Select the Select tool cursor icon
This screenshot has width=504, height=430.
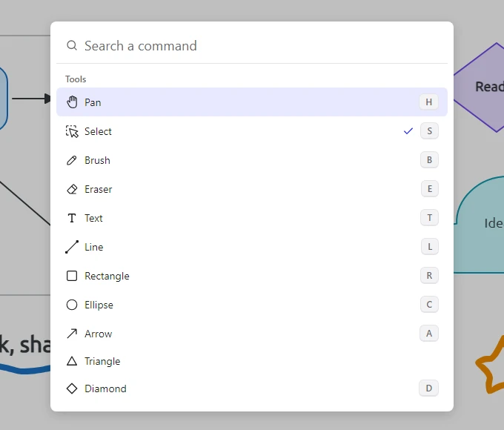72,131
